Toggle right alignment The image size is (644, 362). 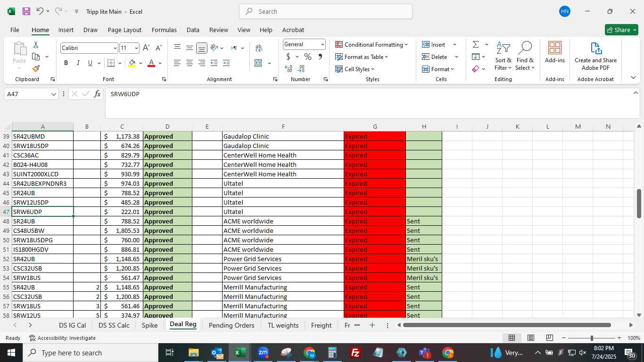pos(202,63)
